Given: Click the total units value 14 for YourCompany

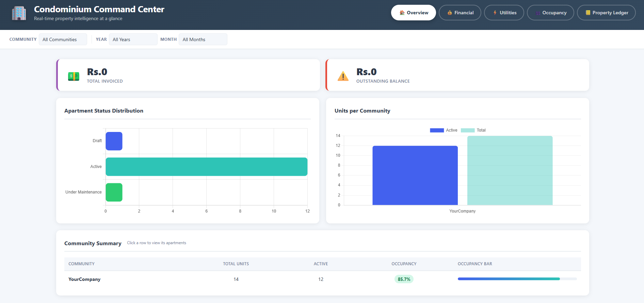Looking at the screenshot, I should (x=236, y=279).
